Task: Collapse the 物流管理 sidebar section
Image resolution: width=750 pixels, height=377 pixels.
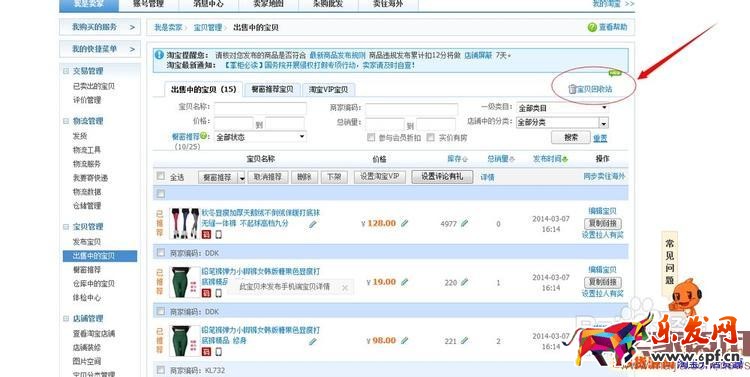Action: pos(66,121)
